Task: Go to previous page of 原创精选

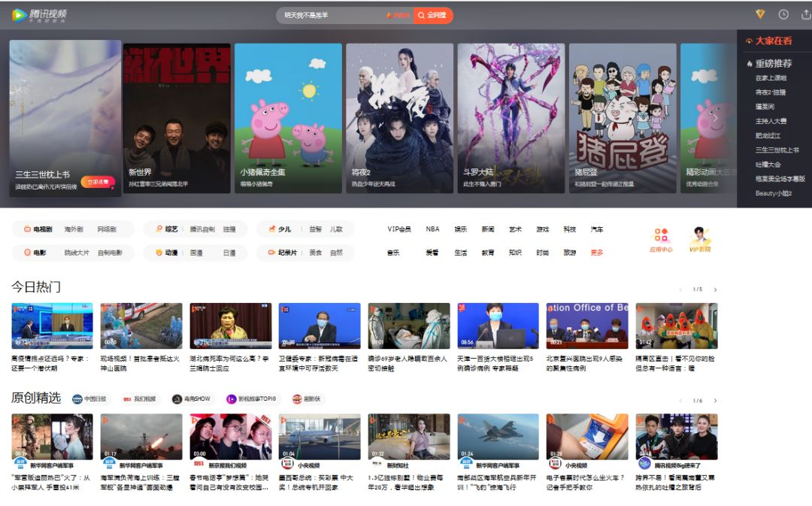Action: tap(680, 401)
